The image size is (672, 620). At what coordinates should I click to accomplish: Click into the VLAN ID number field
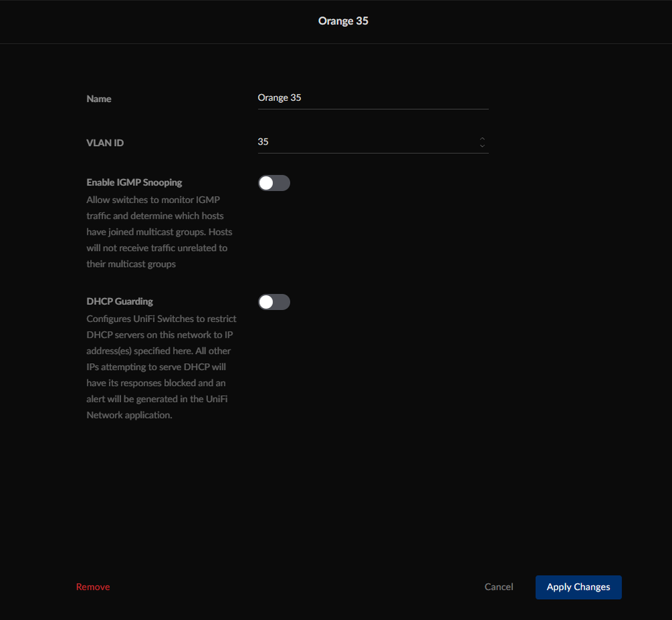click(x=363, y=142)
